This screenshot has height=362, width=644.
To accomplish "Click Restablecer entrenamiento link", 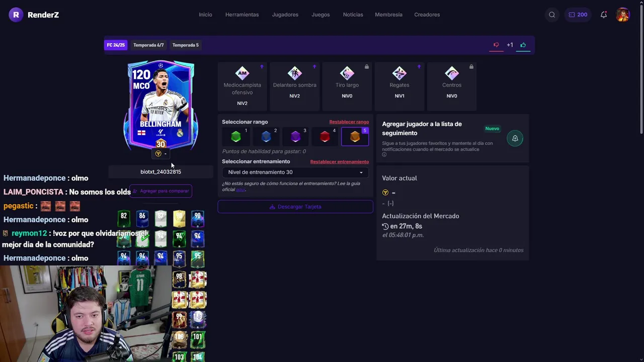I will 339,161.
